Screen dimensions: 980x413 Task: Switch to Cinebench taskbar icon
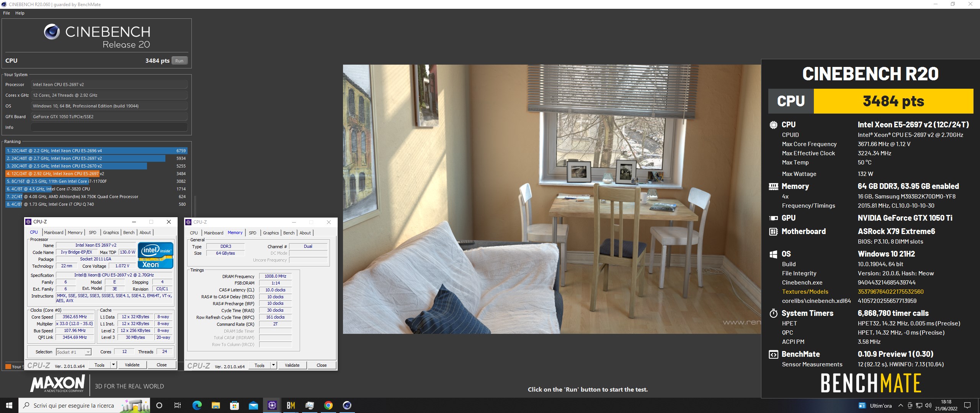click(x=347, y=405)
